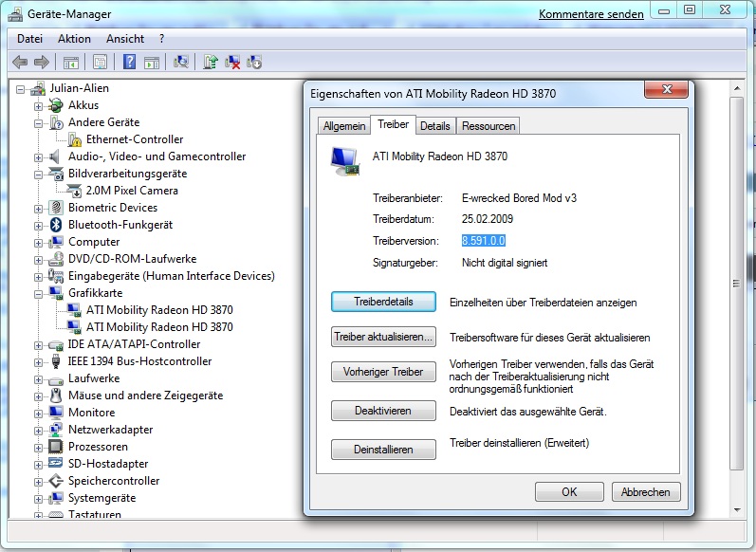
Task: Switch to the Ressourcen tab
Action: click(489, 126)
